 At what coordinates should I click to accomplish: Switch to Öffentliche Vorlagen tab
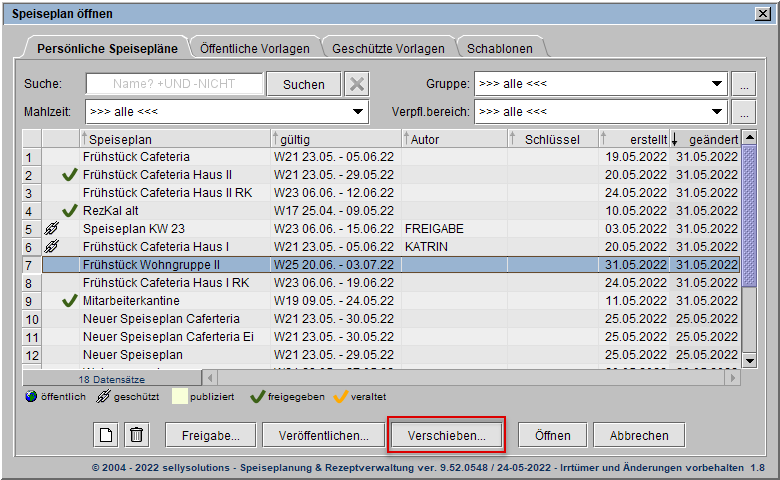click(x=254, y=48)
